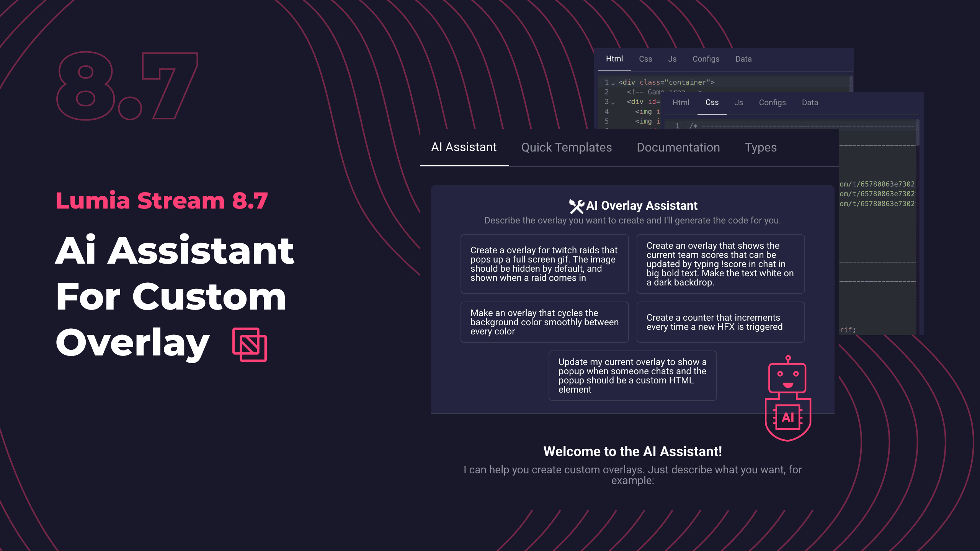This screenshot has width=980, height=551.
Task: Click line number 4 in Html editor
Action: pyautogui.click(x=606, y=111)
